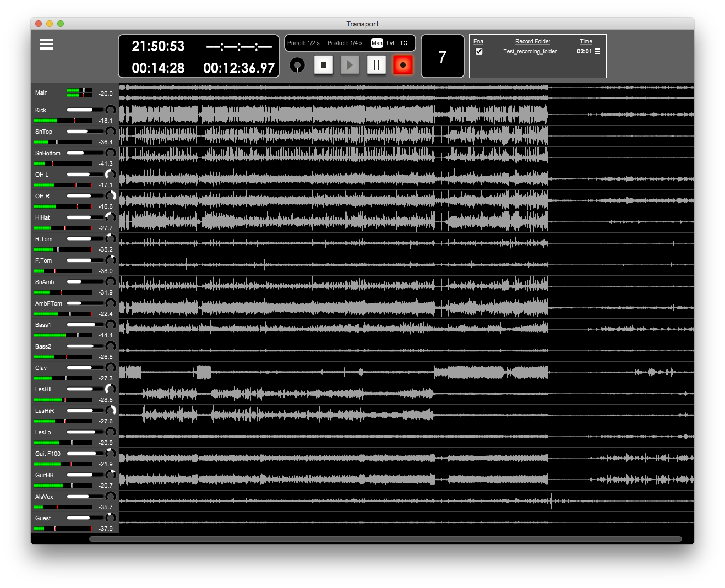Image resolution: width=725 pixels, height=588 pixels.
Task: Click the Time column header
Action: pyautogui.click(x=586, y=41)
